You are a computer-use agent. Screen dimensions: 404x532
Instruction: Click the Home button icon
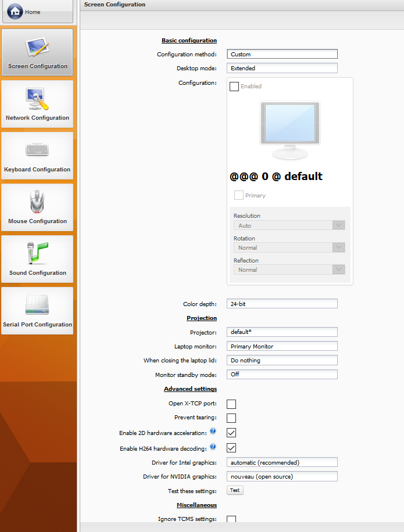16,12
